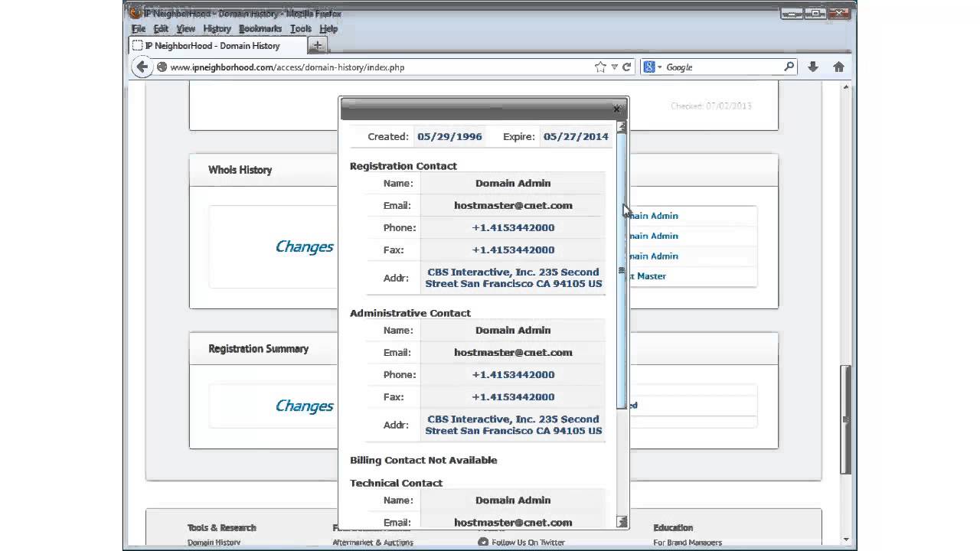This screenshot has height=551, width=980.
Task: Open the Tools menu
Action: [301, 29]
